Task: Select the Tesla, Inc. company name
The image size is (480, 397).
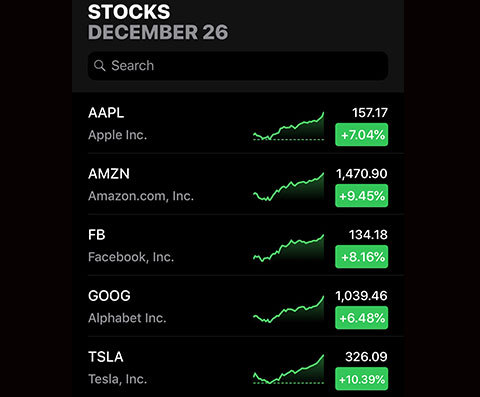Action: pyautogui.click(x=117, y=379)
